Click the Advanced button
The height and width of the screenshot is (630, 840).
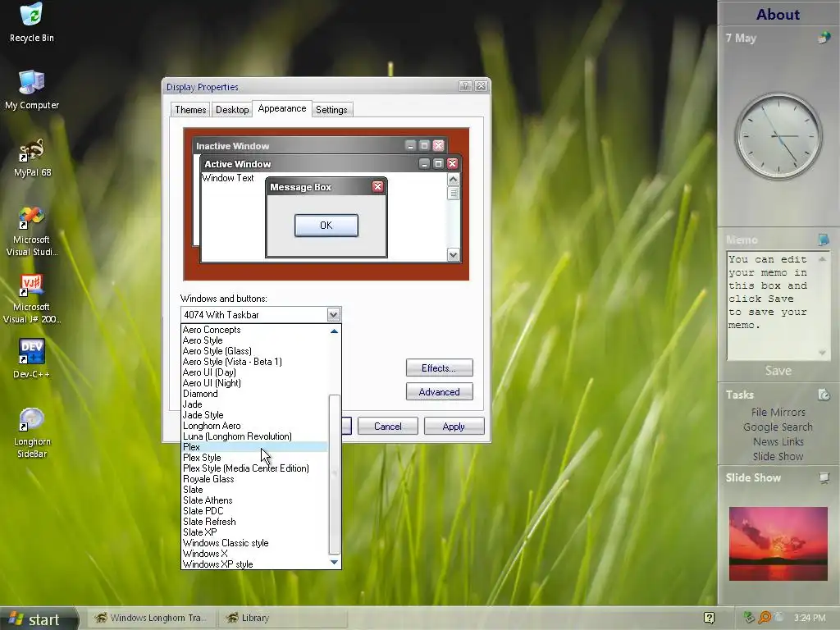440,391
